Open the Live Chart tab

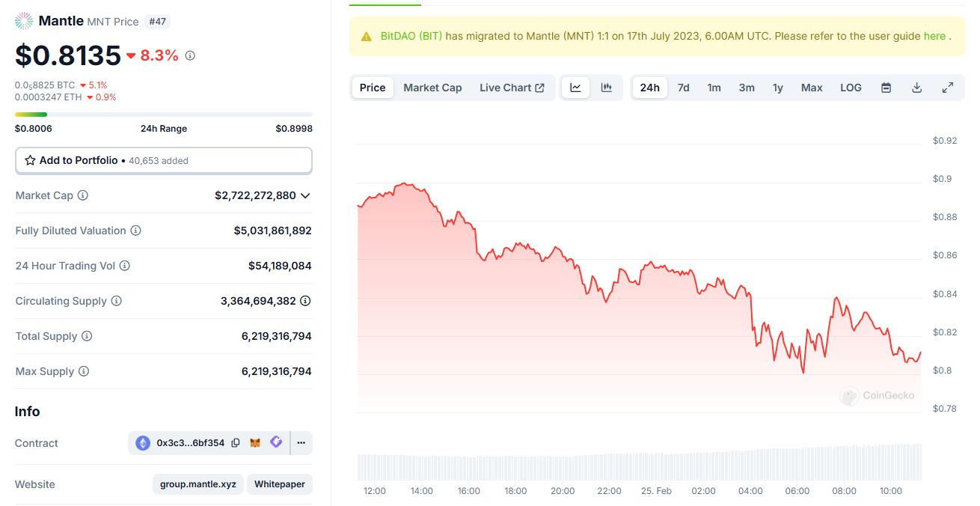point(512,88)
